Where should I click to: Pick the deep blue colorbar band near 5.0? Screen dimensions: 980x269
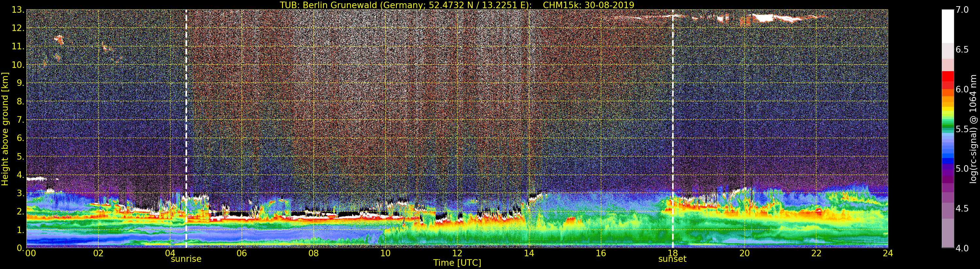coord(948,161)
